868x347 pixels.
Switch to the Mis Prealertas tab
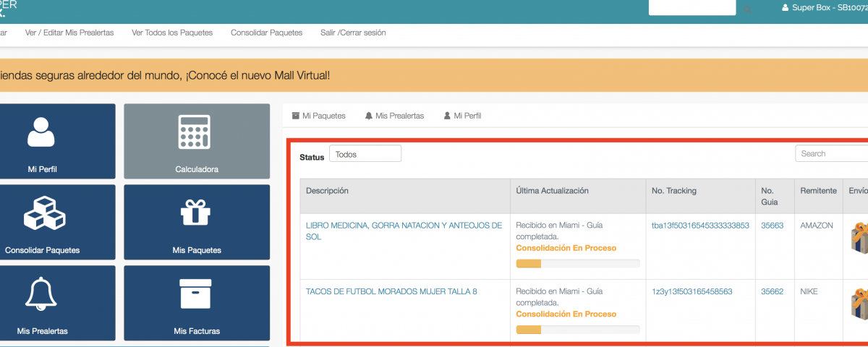(394, 116)
